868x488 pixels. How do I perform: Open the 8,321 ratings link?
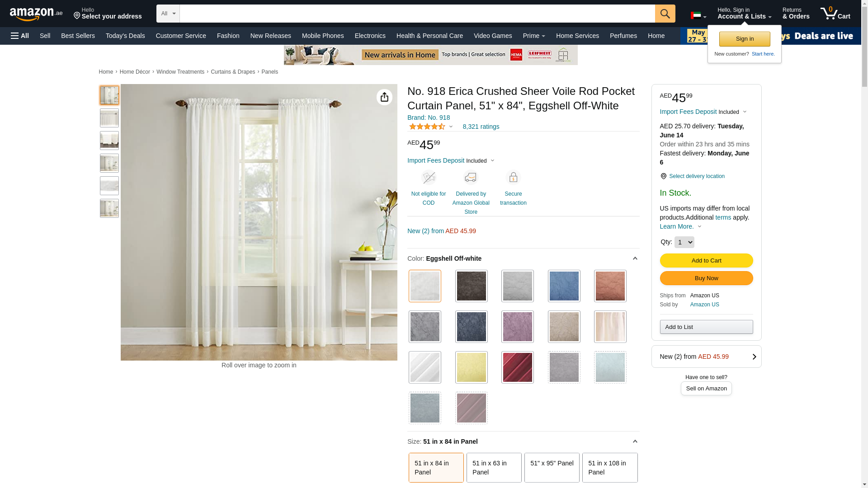[x=481, y=127]
